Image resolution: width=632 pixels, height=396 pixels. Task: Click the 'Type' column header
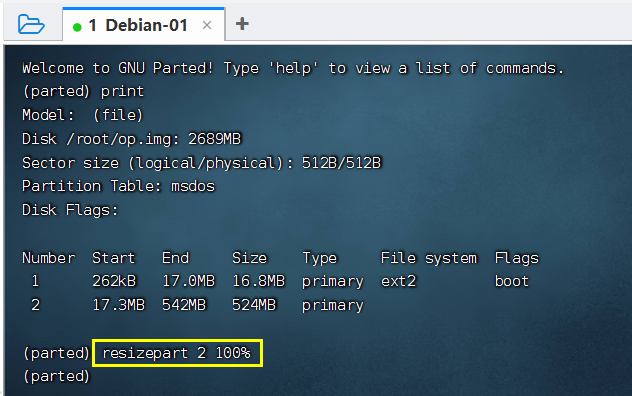[320, 258]
